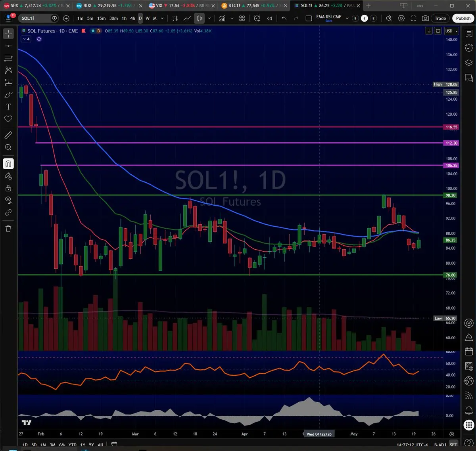Open the object tree layers panel
The height and width of the screenshot is (451, 476).
[468, 63]
